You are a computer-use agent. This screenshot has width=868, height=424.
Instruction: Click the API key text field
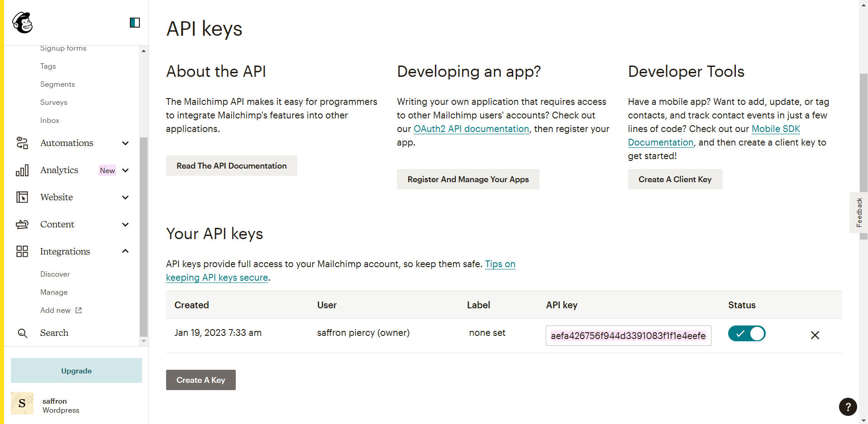(x=628, y=335)
